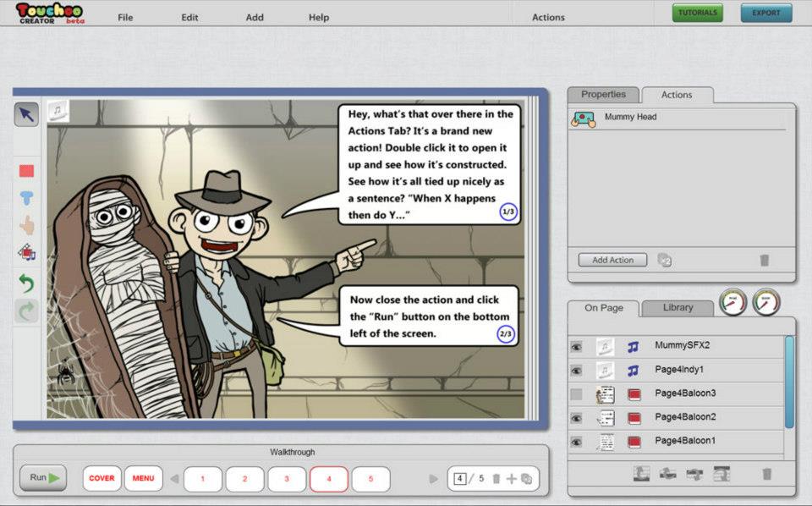
Task: Click red image type icon of Page4Baloon1
Action: [x=634, y=442]
